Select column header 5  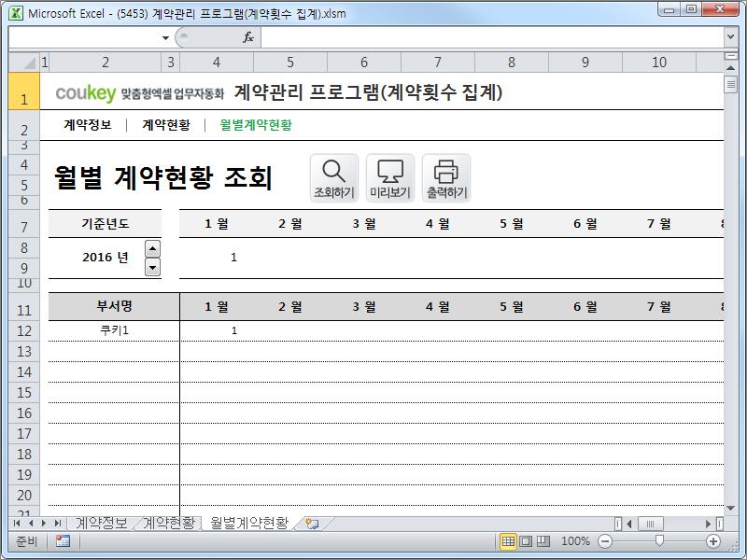click(290, 62)
